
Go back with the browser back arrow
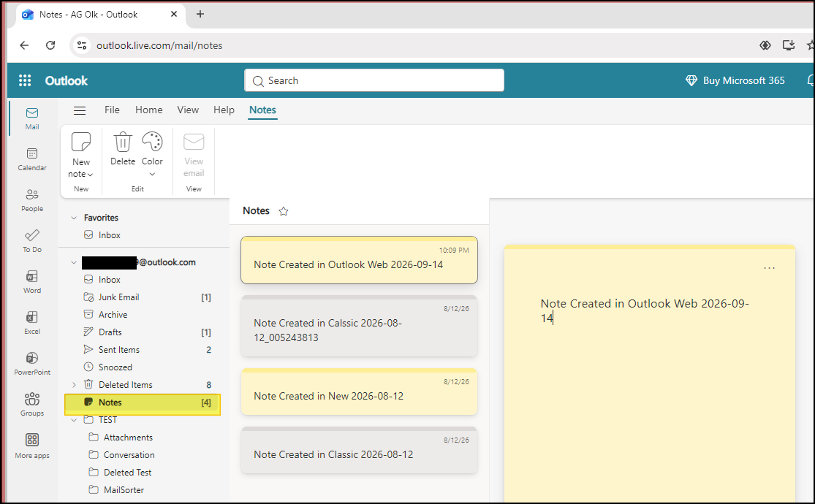coord(24,45)
